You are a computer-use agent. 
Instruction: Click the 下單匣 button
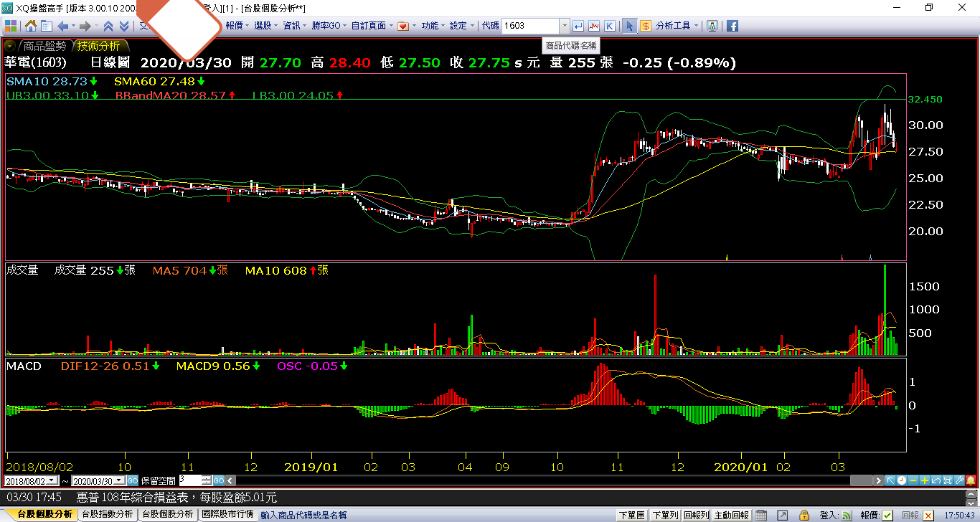tap(631, 515)
